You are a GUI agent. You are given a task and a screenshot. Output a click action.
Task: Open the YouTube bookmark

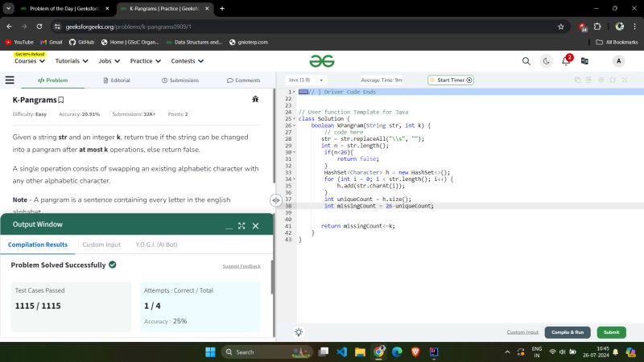coord(19,42)
